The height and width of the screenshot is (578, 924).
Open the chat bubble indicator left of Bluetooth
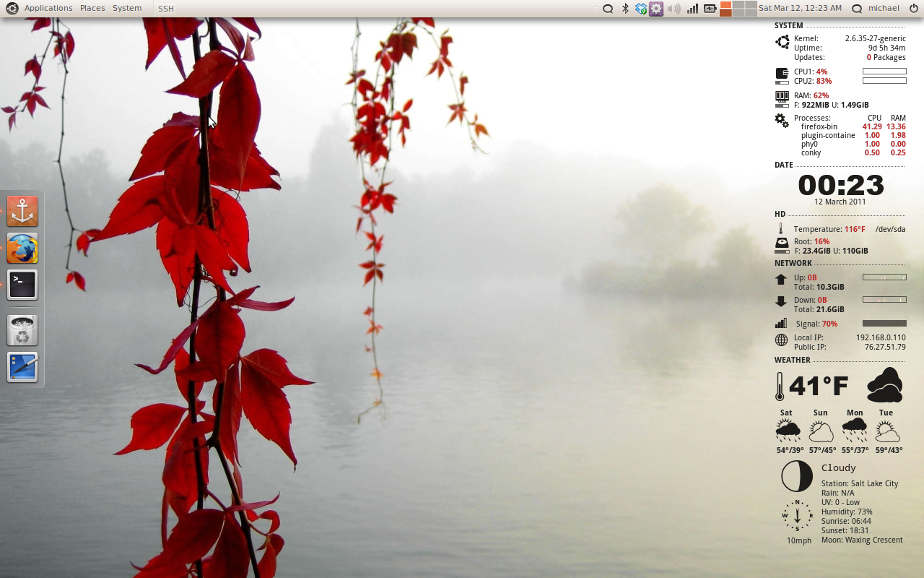608,9
